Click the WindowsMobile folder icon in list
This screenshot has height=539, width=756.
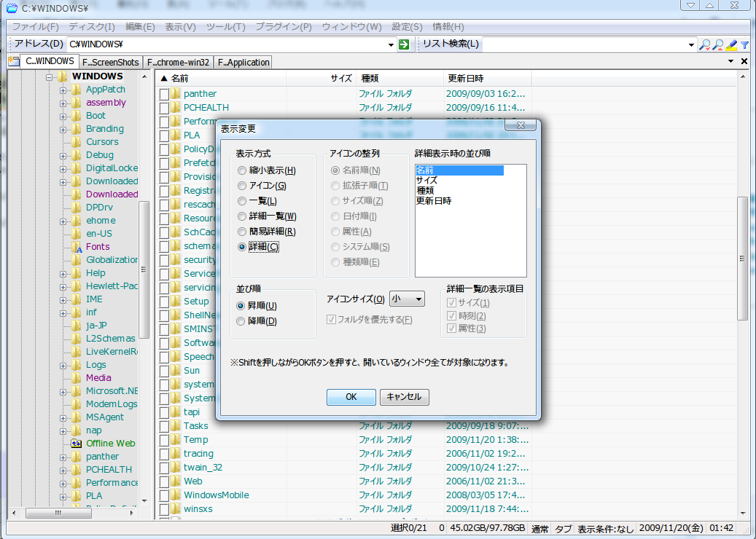click(176, 495)
